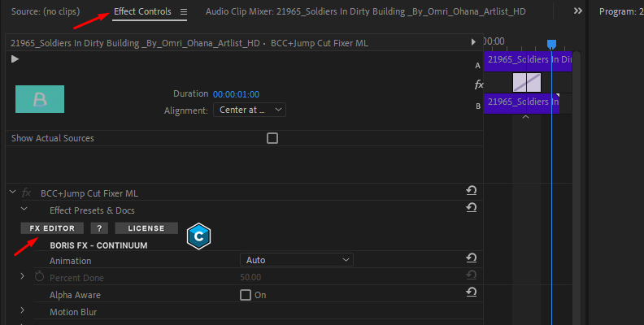The width and height of the screenshot is (644, 325).
Task: Reset the Animation parameter
Action: point(471,258)
